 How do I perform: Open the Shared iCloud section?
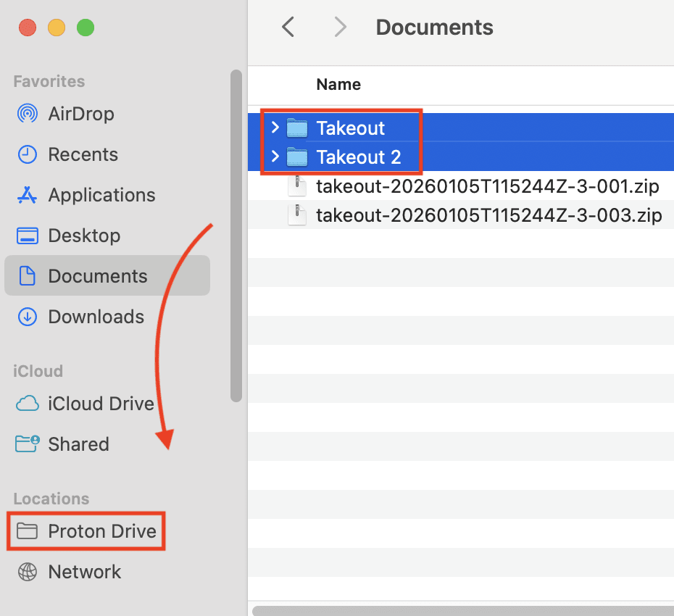click(x=78, y=444)
